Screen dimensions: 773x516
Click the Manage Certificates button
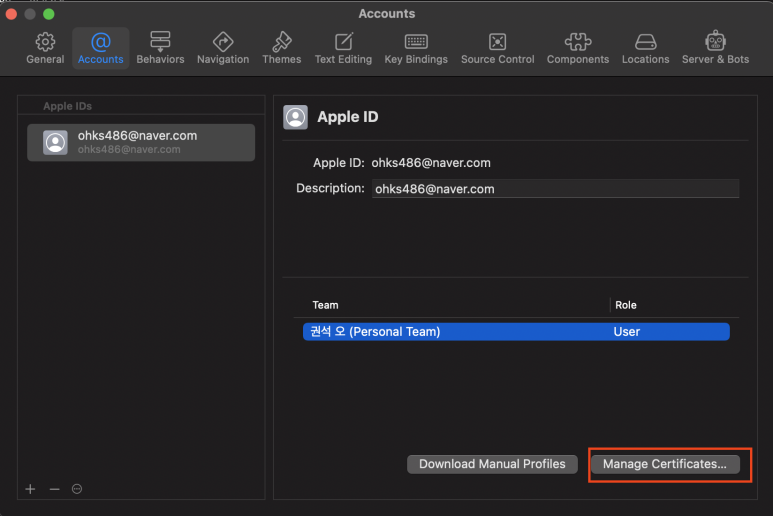[665, 464]
